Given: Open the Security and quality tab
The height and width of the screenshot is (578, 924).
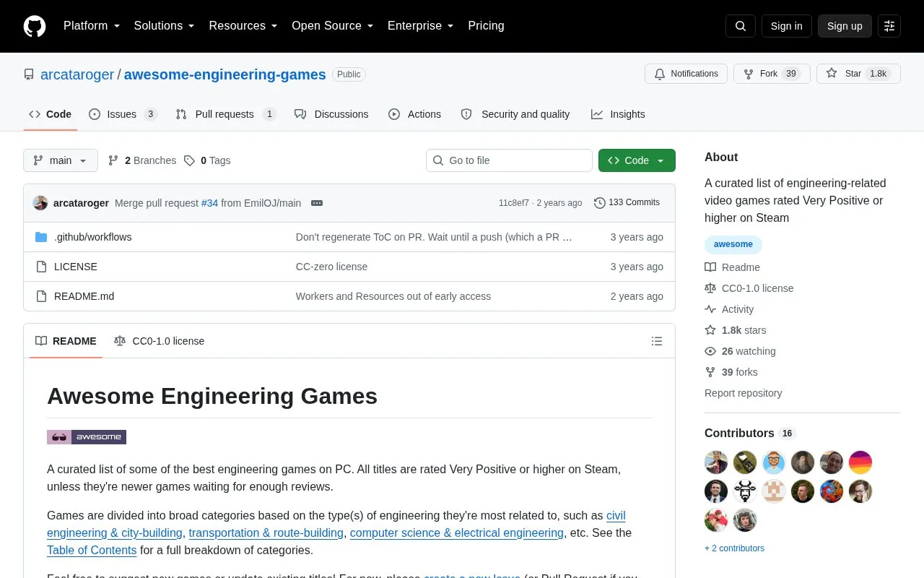Looking at the screenshot, I should (x=515, y=114).
